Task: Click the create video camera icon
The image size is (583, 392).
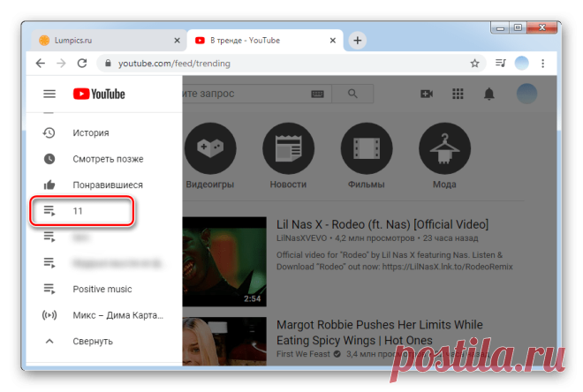Action: [x=426, y=94]
